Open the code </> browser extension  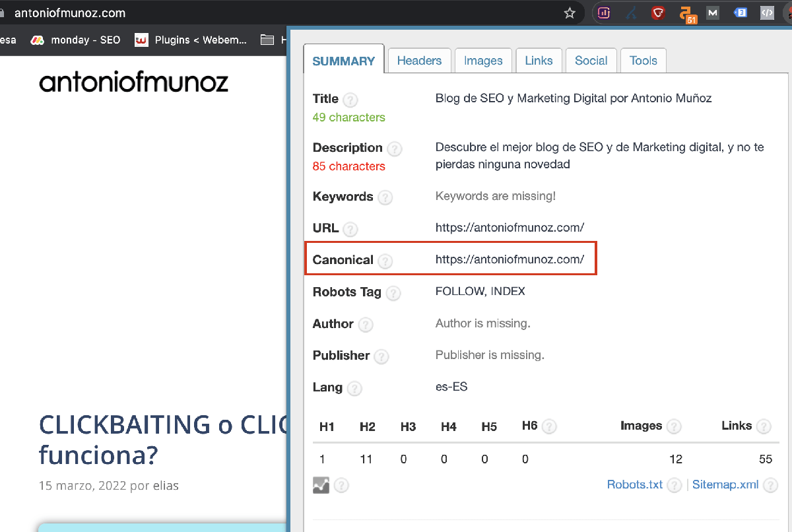click(767, 12)
